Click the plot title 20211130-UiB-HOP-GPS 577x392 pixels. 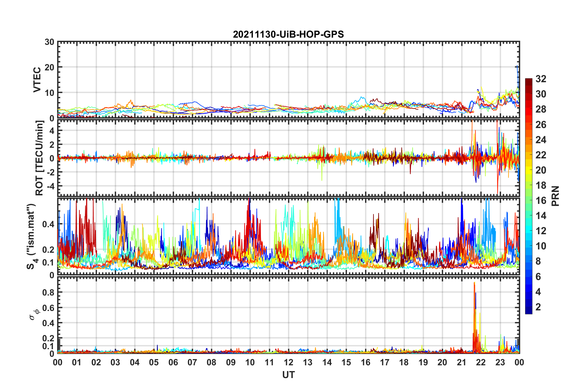(288, 34)
